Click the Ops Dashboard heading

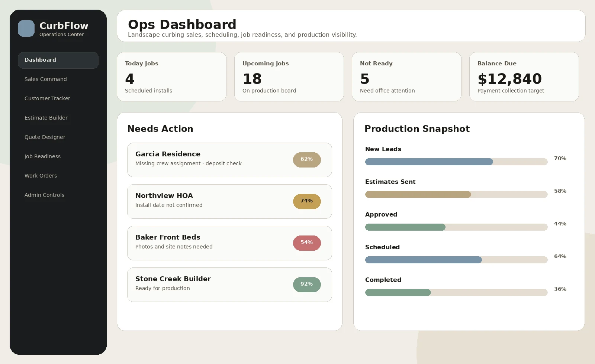click(182, 25)
